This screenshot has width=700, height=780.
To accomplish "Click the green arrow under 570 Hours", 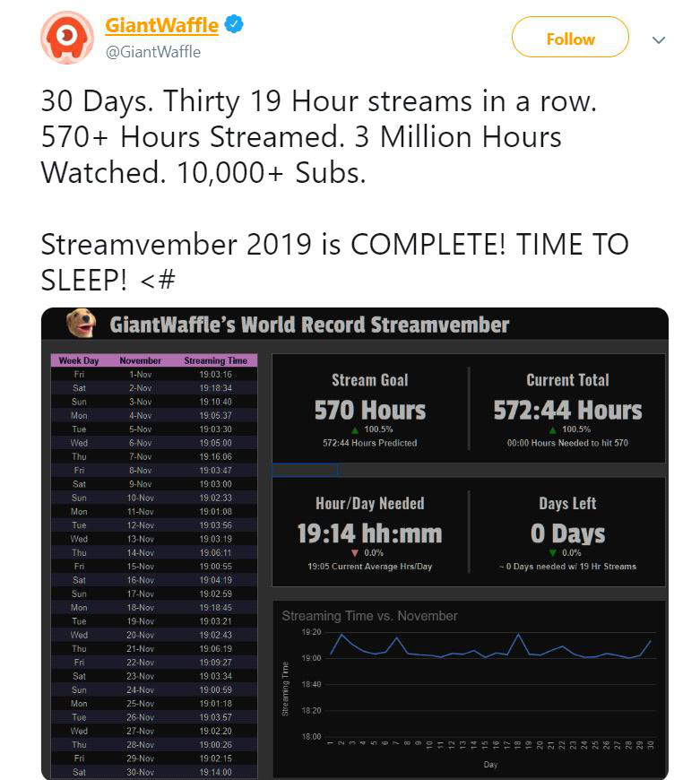I will [355, 429].
